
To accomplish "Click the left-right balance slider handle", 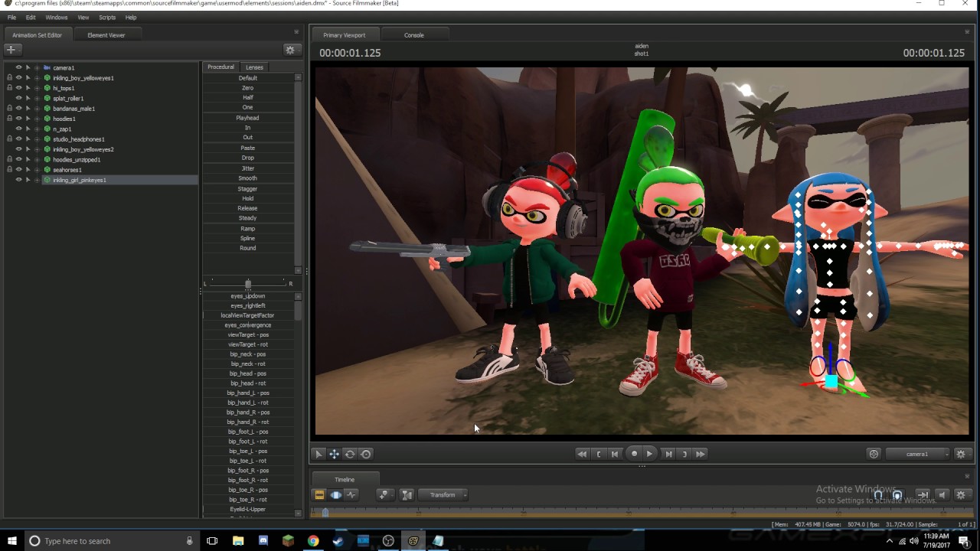I will (247, 284).
